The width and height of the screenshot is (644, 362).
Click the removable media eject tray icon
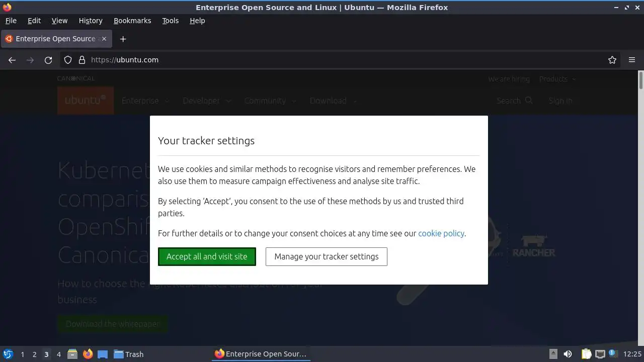coord(553,354)
